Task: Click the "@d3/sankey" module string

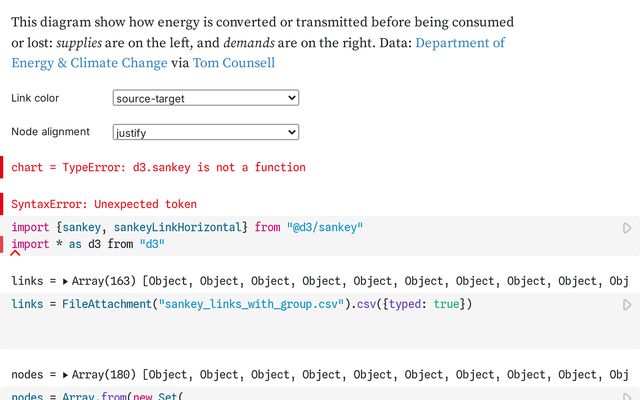Action: point(324,228)
